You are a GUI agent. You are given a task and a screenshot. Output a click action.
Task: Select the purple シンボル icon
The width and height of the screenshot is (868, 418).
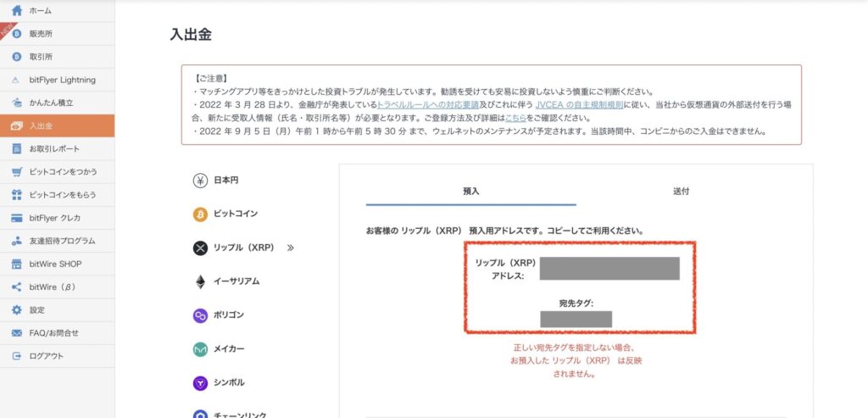200,383
